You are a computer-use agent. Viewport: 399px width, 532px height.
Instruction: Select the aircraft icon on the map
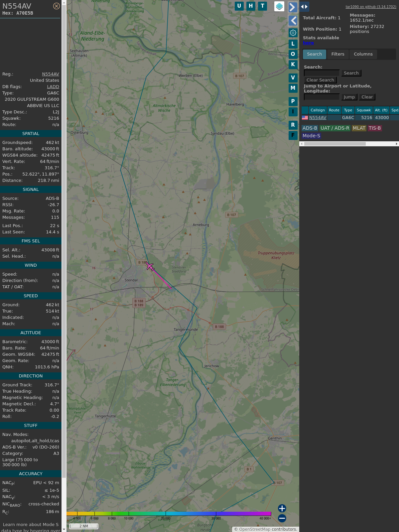(150, 266)
